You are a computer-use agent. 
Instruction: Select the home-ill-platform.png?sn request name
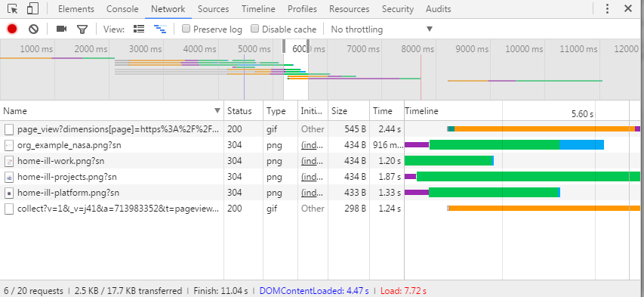click(68, 193)
